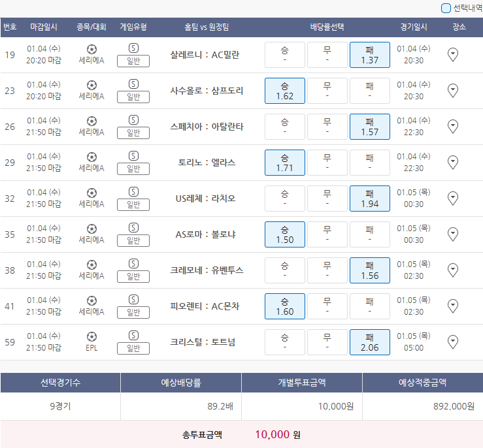Deselect 승 1.71 for 토리노 : 엘라스
This screenshot has width=483, height=448.
coord(284,163)
